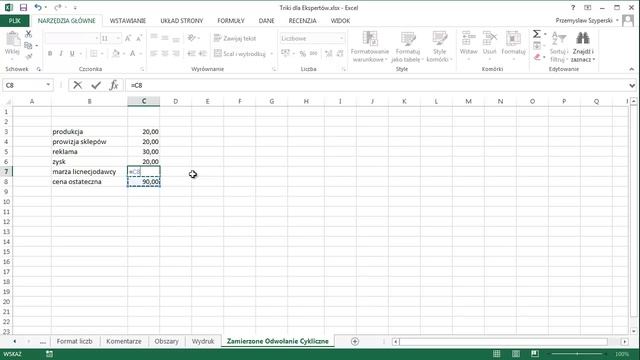The height and width of the screenshot is (360, 640).
Task: Toggle align text left
Action: pyautogui.click(x=154, y=53)
